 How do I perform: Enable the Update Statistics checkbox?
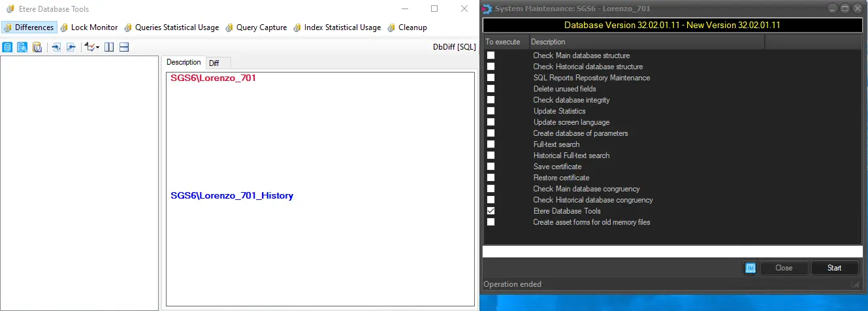pos(490,111)
